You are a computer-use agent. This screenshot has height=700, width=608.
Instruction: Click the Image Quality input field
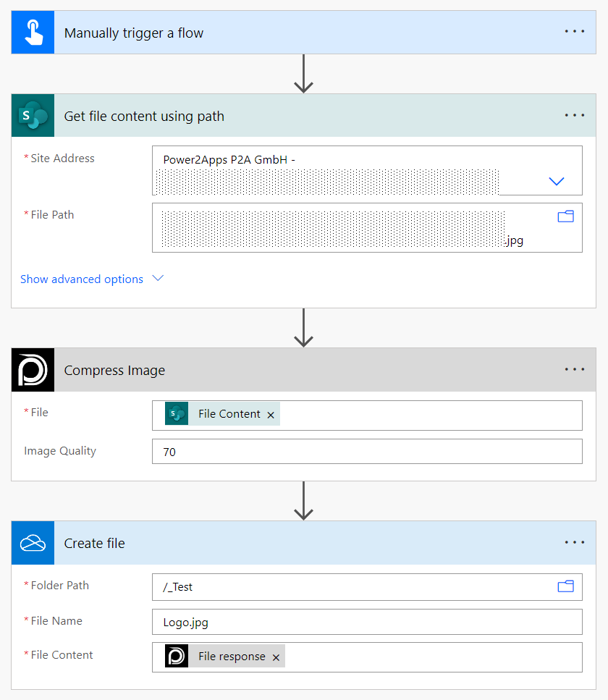(x=366, y=452)
